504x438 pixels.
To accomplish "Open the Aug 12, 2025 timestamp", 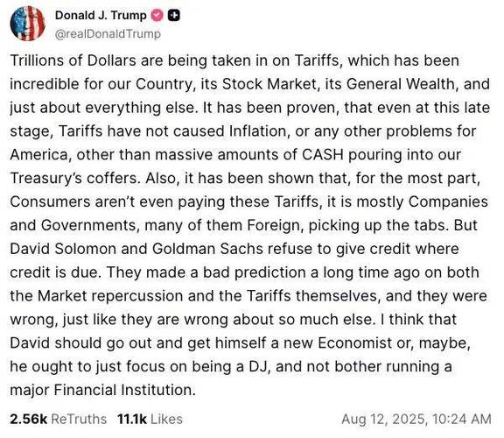I will tap(416, 419).
